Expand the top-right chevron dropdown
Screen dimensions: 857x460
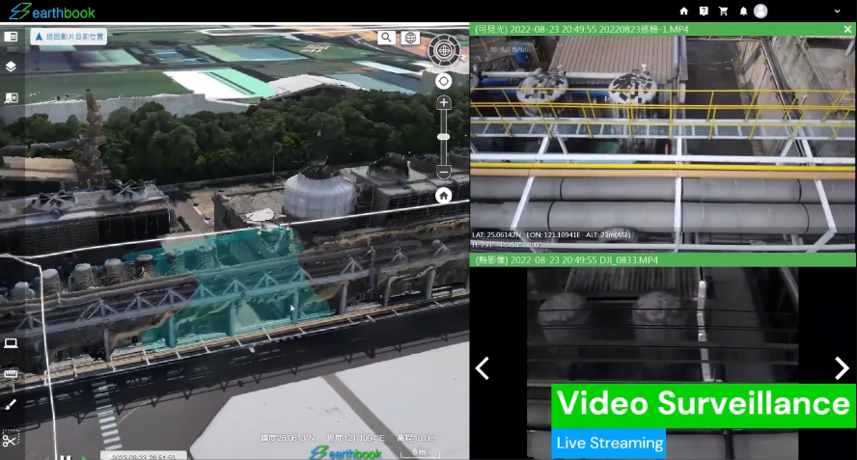(x=837, y=11)
